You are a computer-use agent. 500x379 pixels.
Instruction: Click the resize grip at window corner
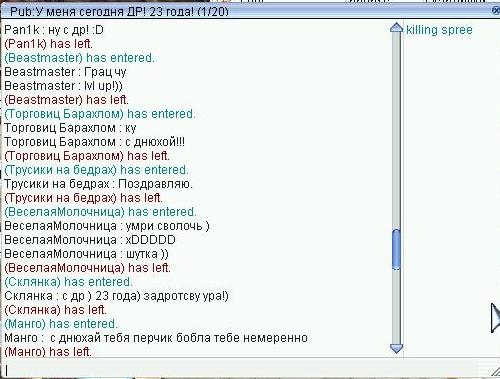(495, 373)
